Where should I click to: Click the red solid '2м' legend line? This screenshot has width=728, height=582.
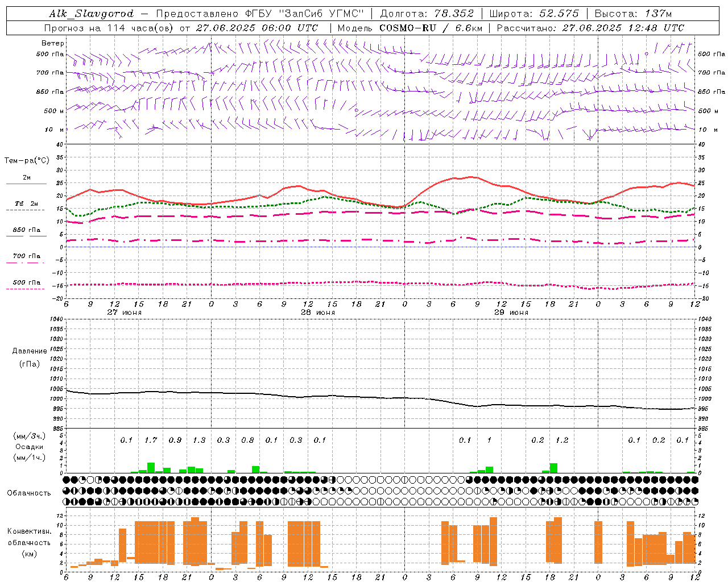pyautogui.click(x=26, y=184)
